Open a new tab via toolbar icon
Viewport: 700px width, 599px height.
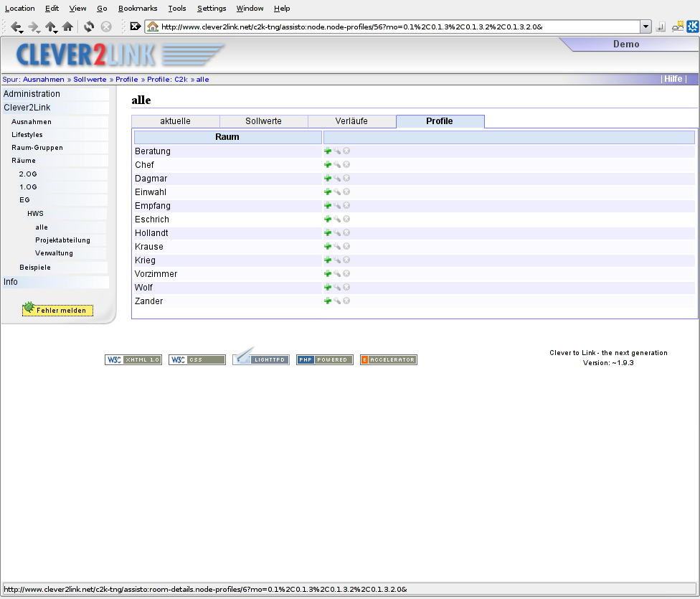click(678, 27)
